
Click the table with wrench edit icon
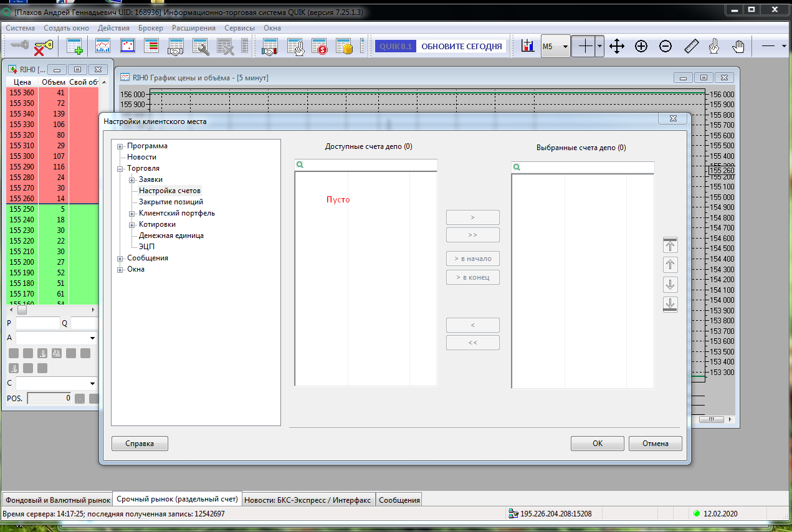tap(200, 46)
